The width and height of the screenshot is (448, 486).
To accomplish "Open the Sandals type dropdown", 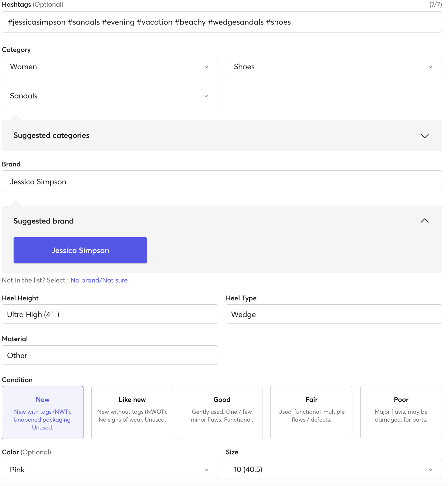I will tap(110, 96).
